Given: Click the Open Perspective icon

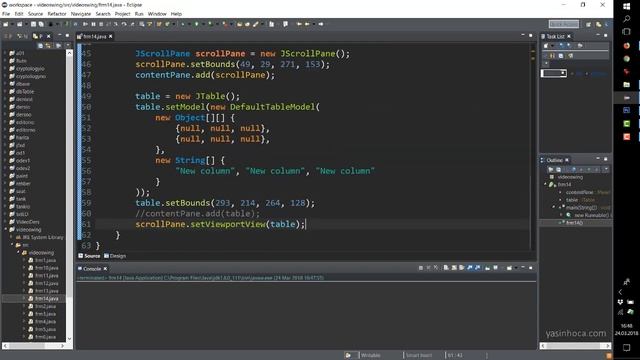Looking at the screenshot, I should (588, 24).
